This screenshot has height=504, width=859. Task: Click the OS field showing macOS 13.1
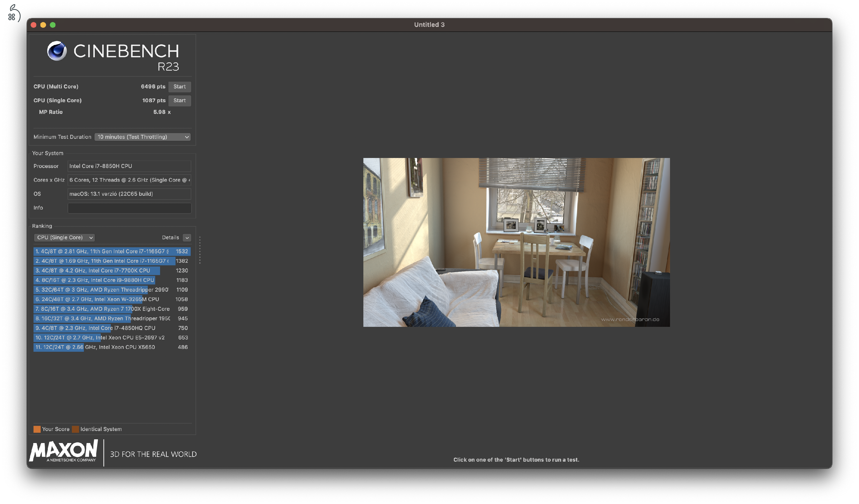(x=129, y=194)
